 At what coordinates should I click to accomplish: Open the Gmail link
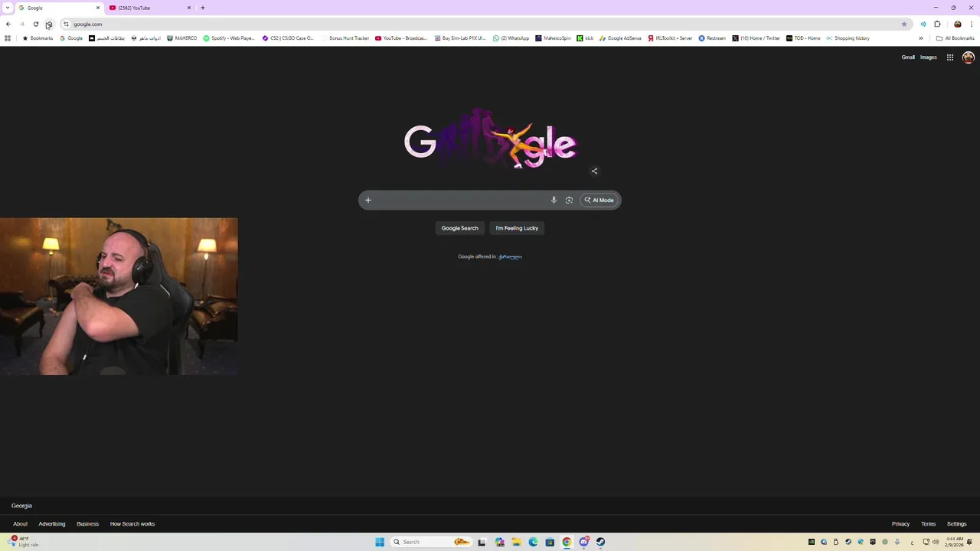[908, 57]
